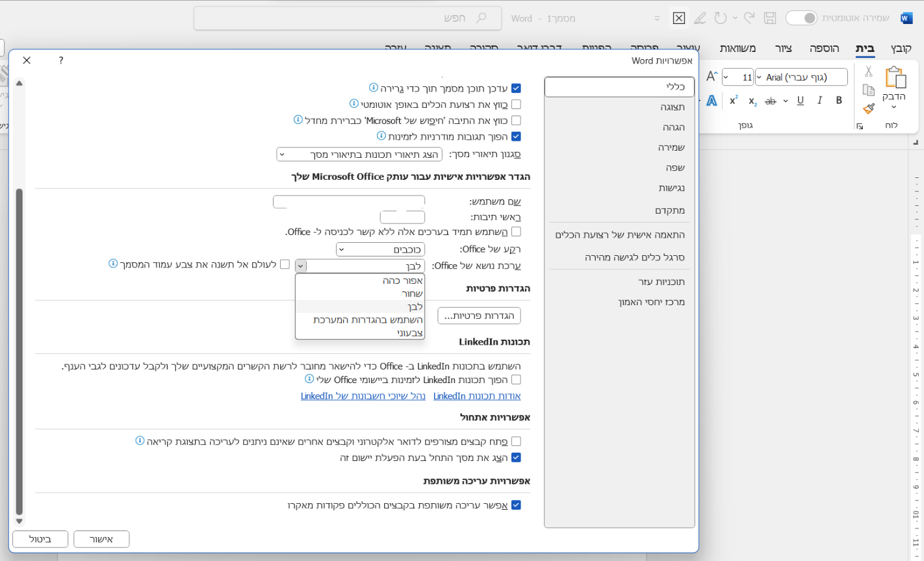The height and width of the screenshot is (561, 924).
Task: Click the ראשי תיבות text field
Action: click(402, 218)
